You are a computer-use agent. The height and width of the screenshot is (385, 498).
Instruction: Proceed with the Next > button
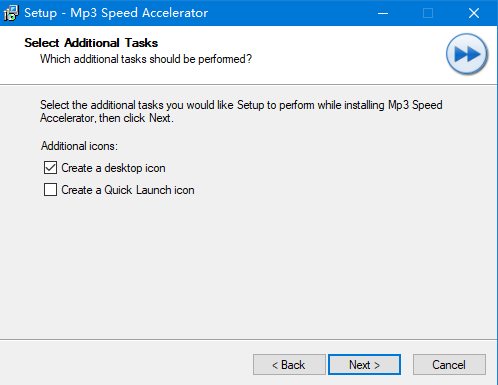pyautogui.click(x=364, y=365)
